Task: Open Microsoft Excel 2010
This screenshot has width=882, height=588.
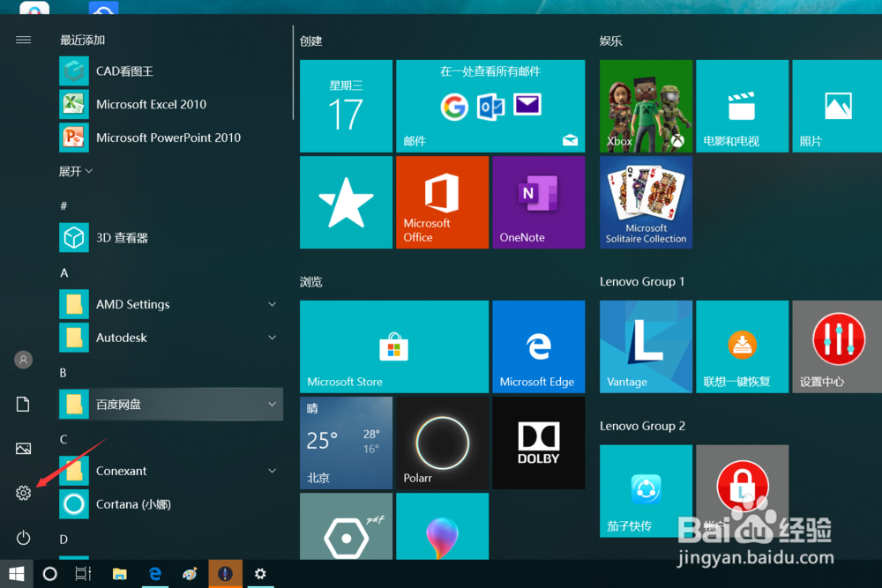Action: tap(171, 105)
